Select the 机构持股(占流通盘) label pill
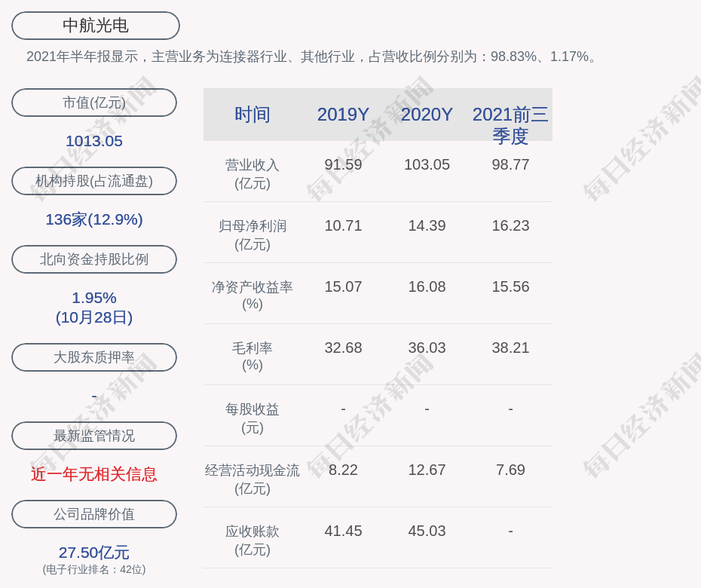The height and width of the screenshot is (588, 701). click(94, 181)
